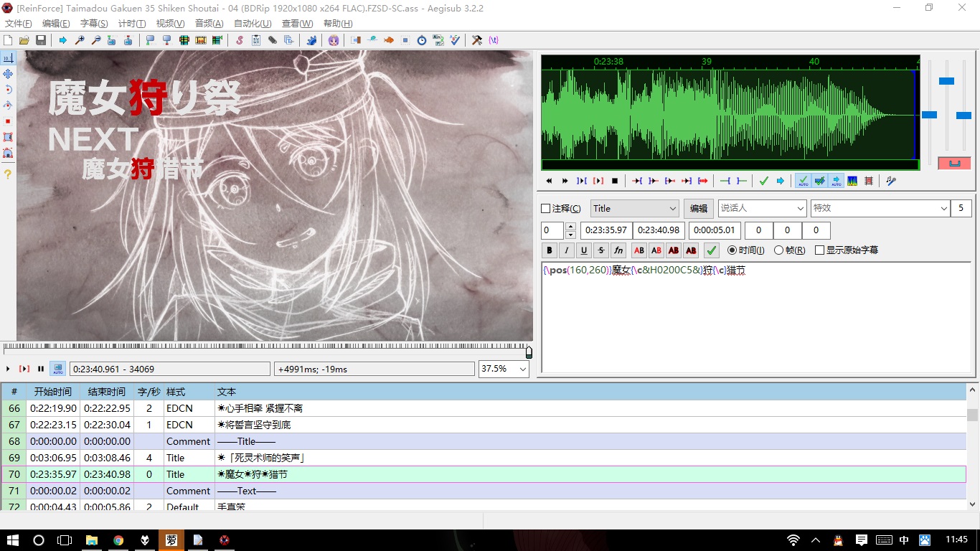
Task: Commit line with green check by color buttons
Action: (712, 250)
